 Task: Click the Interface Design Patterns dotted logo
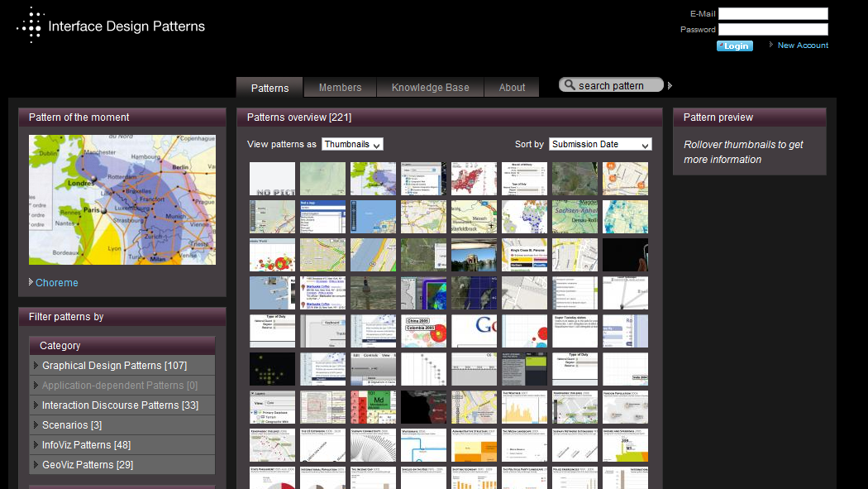[x=30, y=25]
